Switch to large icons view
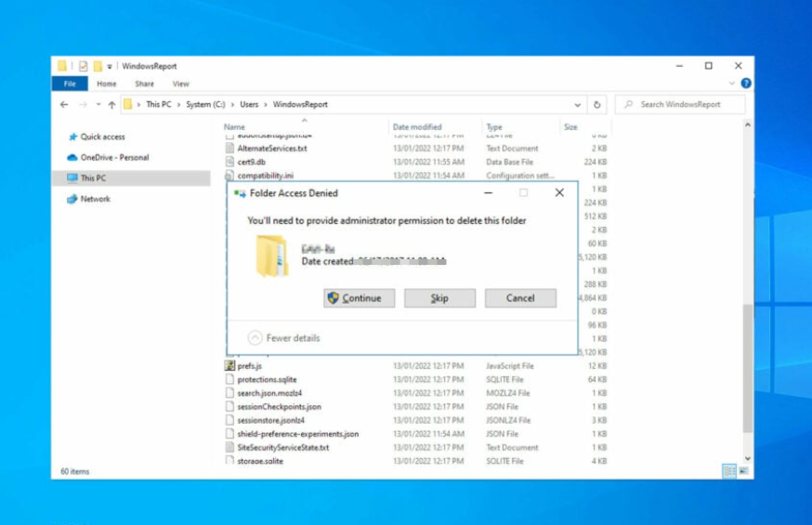 pos(743,471)
